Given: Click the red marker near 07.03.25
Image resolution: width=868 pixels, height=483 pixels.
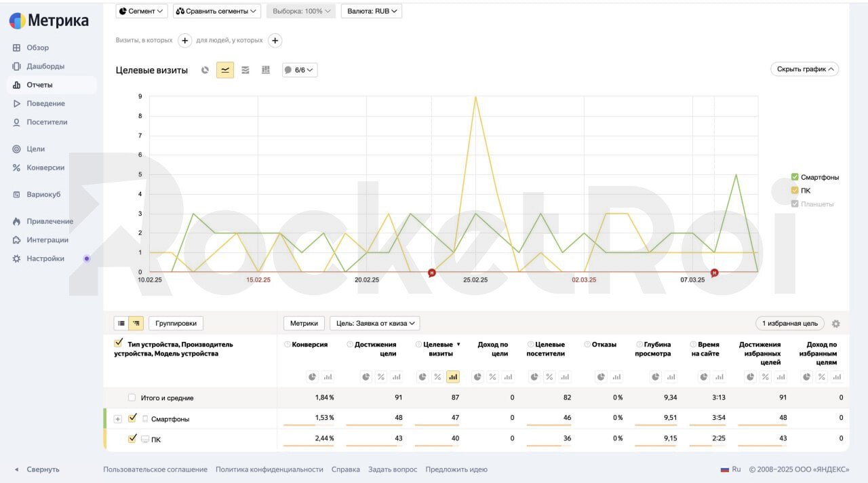Looking at the screenshot, I should click(714, 273).
